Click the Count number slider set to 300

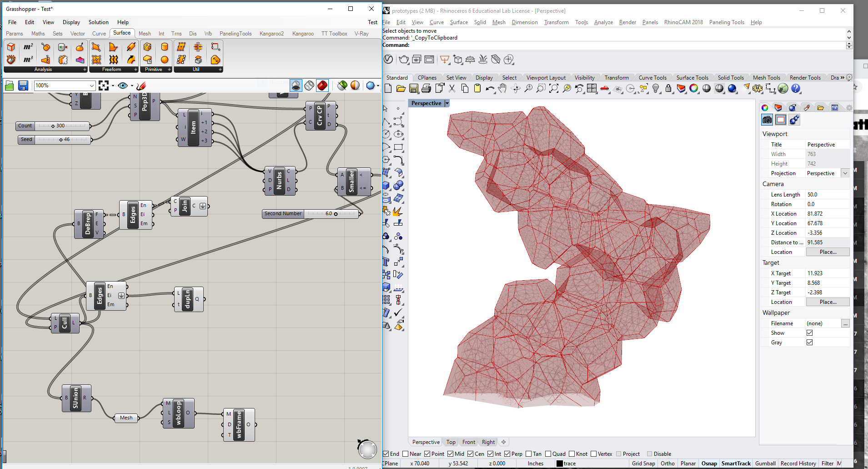[x=52, y=126]
